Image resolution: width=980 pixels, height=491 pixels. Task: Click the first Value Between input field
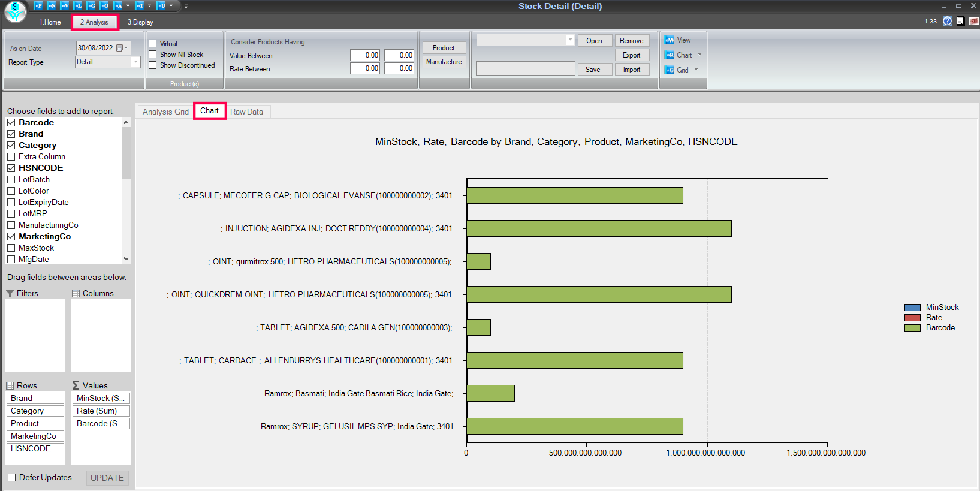click(365, 55)
